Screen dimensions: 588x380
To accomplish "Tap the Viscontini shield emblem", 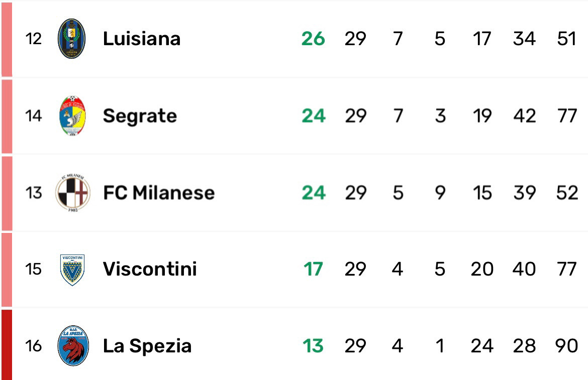I will (x=72, y=270).
